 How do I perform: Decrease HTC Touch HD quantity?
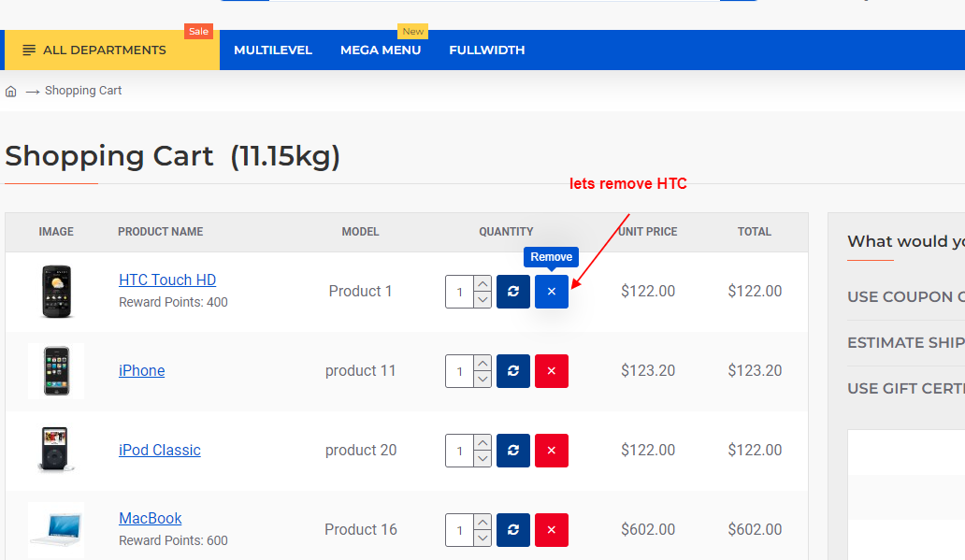click(482, 300)
